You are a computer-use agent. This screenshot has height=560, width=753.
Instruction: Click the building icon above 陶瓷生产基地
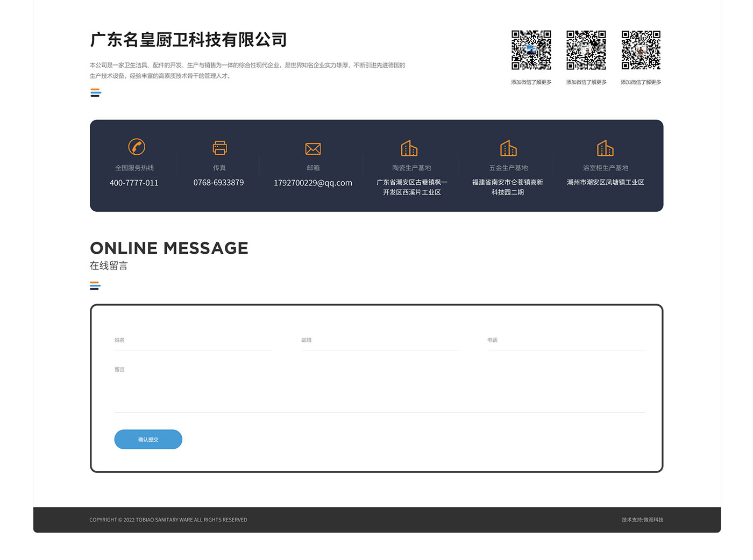click(409, 148)
